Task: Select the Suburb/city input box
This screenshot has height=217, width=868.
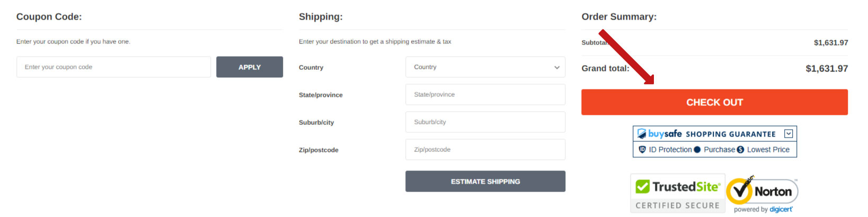Action: [x=485, y=122]
